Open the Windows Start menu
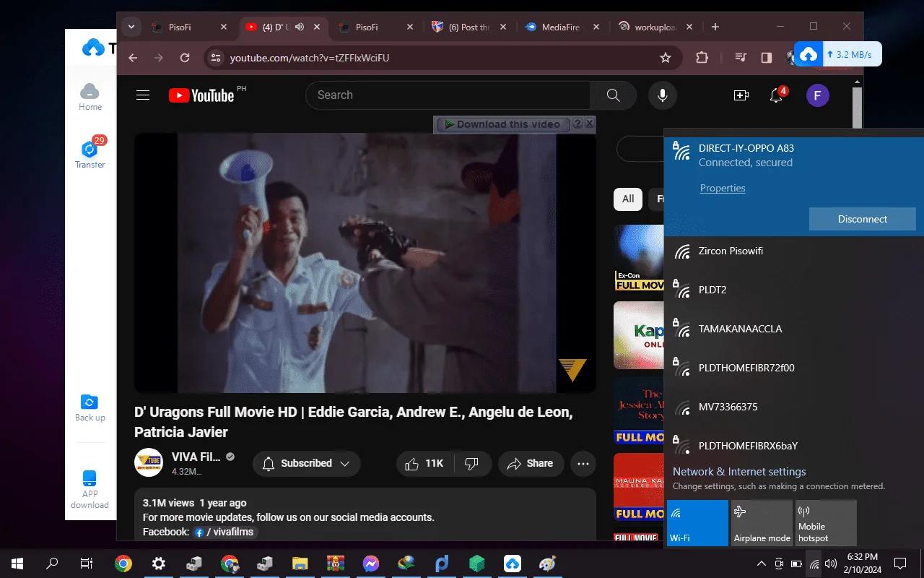The height and width of the screenshot is (578, 924). point(17,564)
